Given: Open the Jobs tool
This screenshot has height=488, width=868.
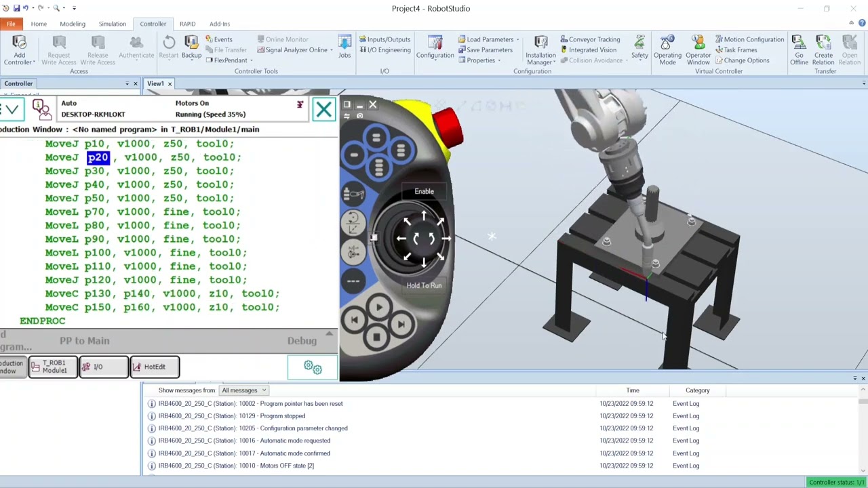Looking at the screenshot, I should [x=344, y=47].
